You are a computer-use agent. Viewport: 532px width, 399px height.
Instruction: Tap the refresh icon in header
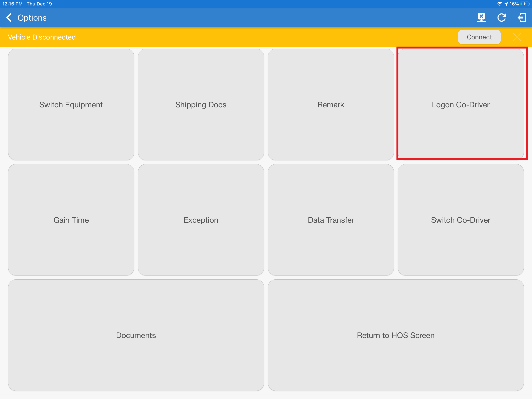pos(501,18)
